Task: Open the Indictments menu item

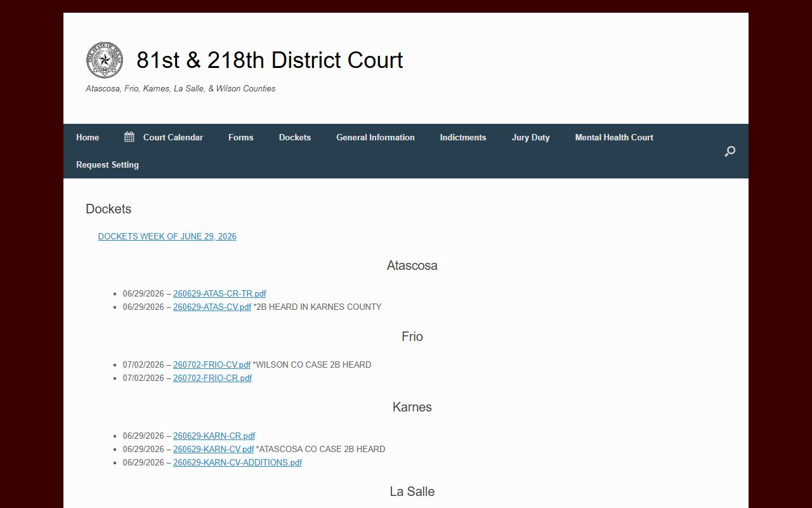Action: [463, 137]
